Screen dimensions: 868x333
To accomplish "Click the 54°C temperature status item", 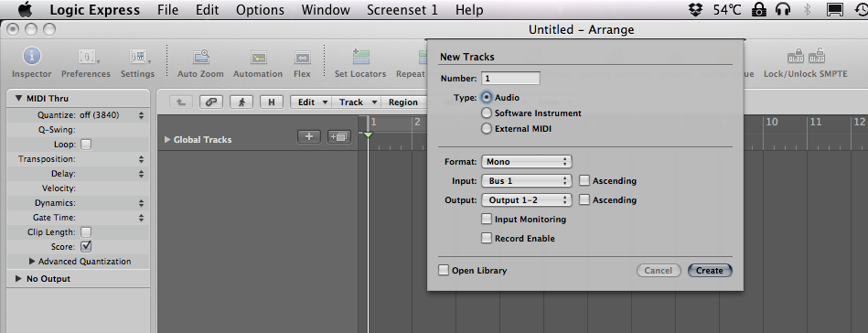I will (x=727, y=10).
